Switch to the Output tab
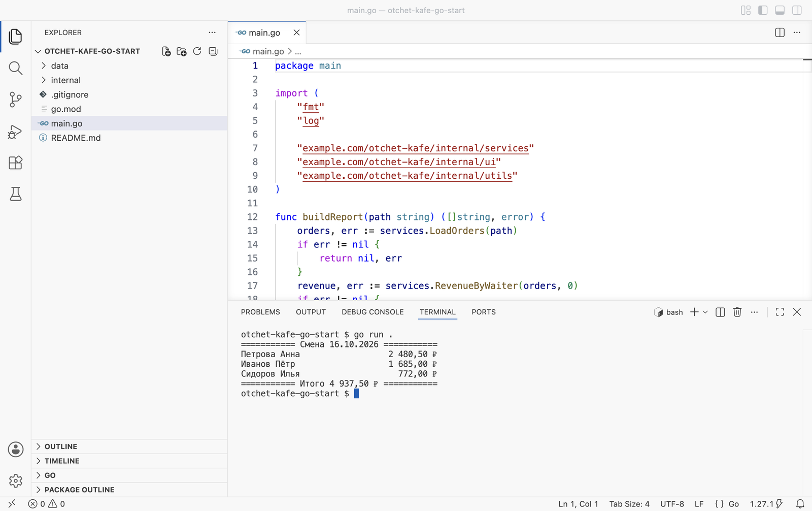The height and width of the screenshot is (511, 812). point(311,312)
